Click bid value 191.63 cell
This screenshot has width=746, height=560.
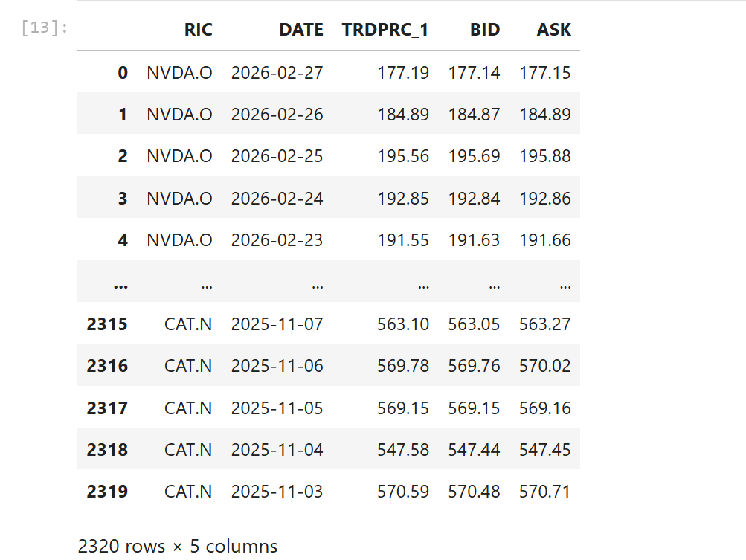pyautogui.click(x=474, y=239)
